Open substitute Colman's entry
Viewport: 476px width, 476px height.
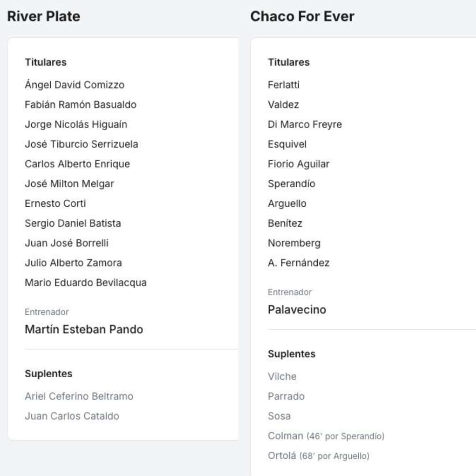285,436
